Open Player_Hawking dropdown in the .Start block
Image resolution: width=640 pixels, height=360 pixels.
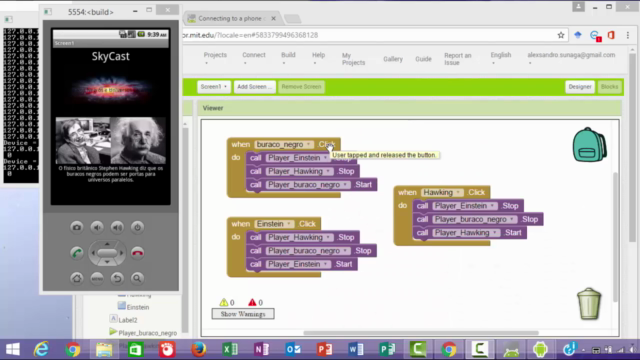(x=495, y=233)
